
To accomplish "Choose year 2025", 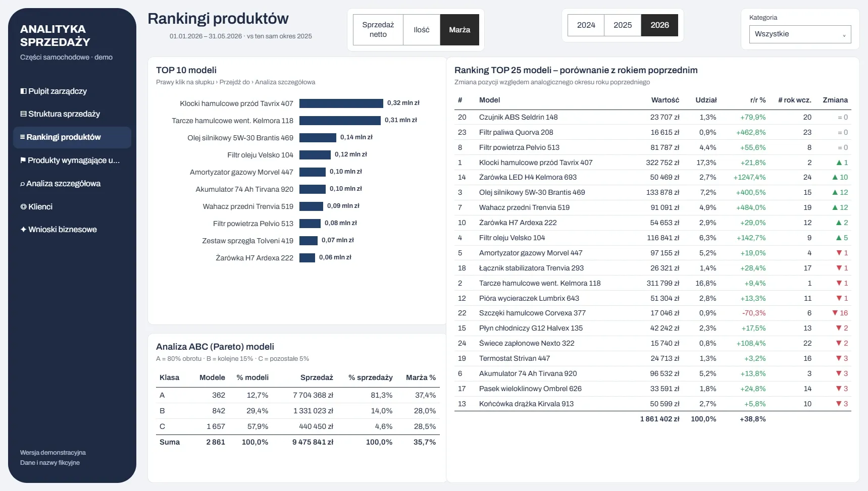I will pyautogui.click(x=623, y=25).
